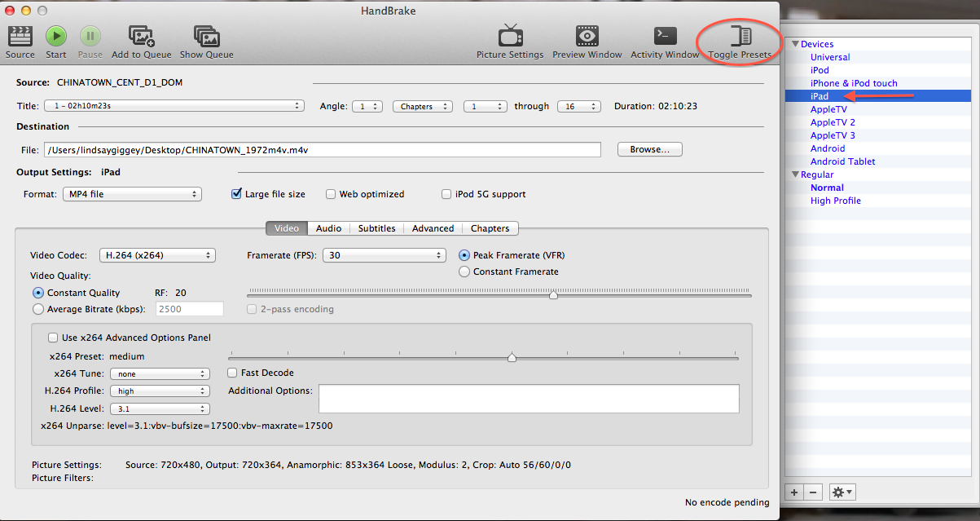
Task: Open the Format MP4 file dropdown
Action: click(x=132, y=194)
